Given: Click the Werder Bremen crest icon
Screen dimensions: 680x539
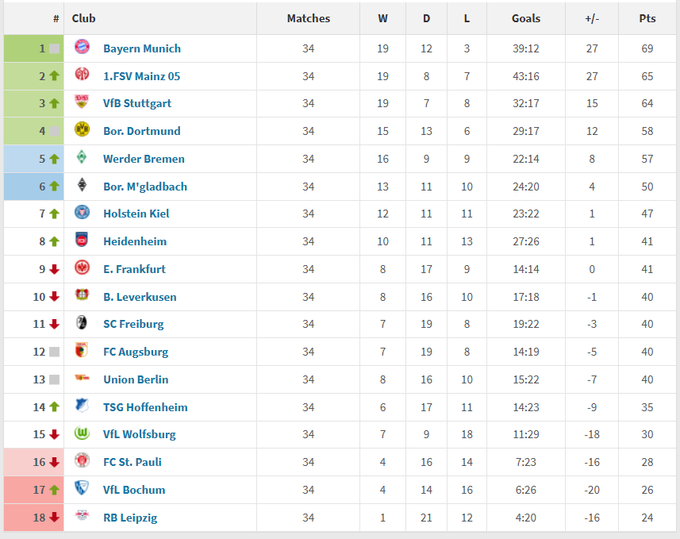Looking at the screenshot, I should 82,158.
